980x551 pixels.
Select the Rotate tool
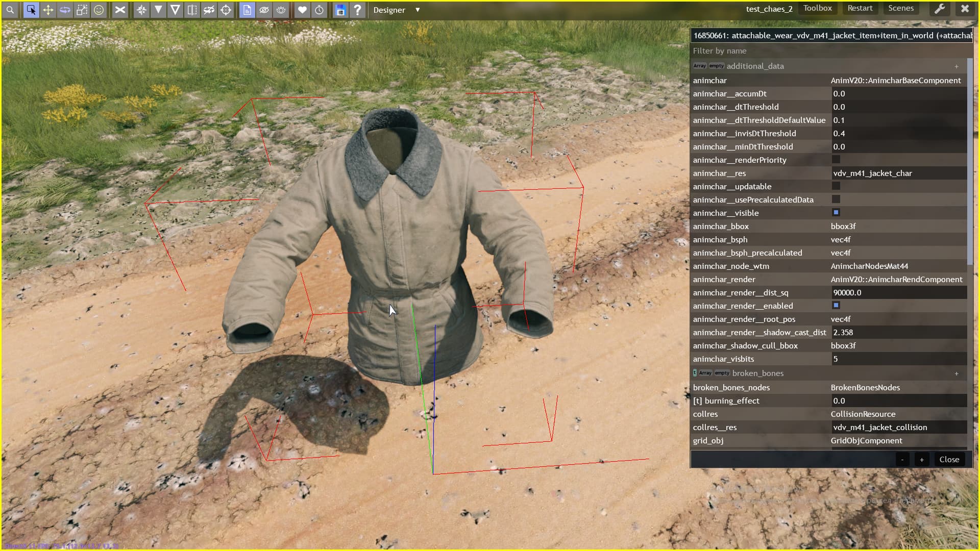click(x=65, y=10)
